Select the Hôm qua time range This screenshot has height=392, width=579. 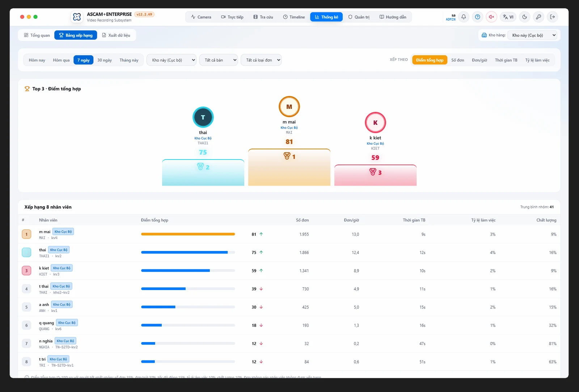[61, 60]
